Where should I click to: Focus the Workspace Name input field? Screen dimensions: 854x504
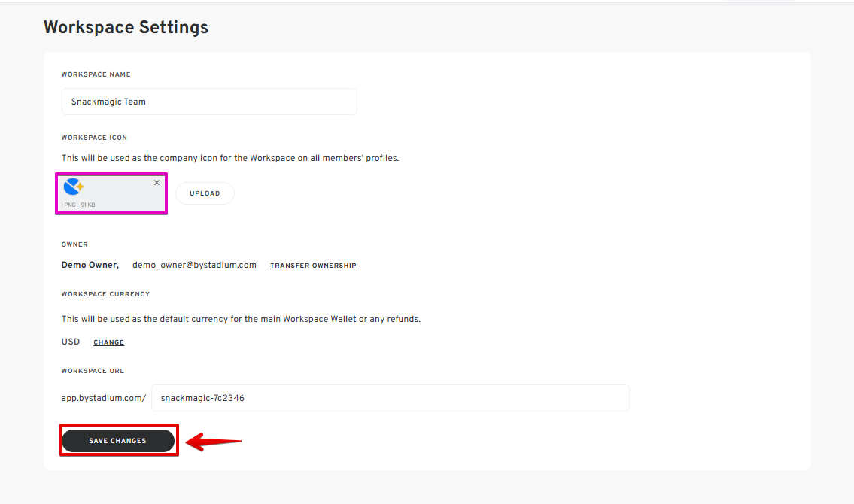tap(209, 102)
